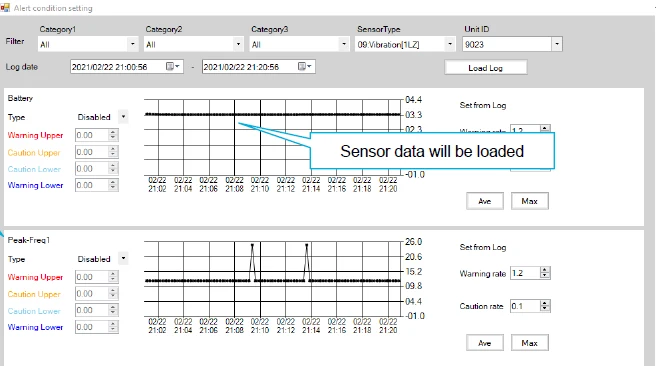Click Battery Caution Upper value field

coord(92,152)
